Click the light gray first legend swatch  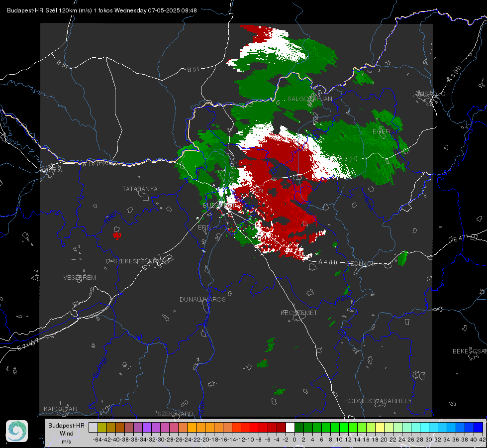pyautogui.click(x=93, y=428)
